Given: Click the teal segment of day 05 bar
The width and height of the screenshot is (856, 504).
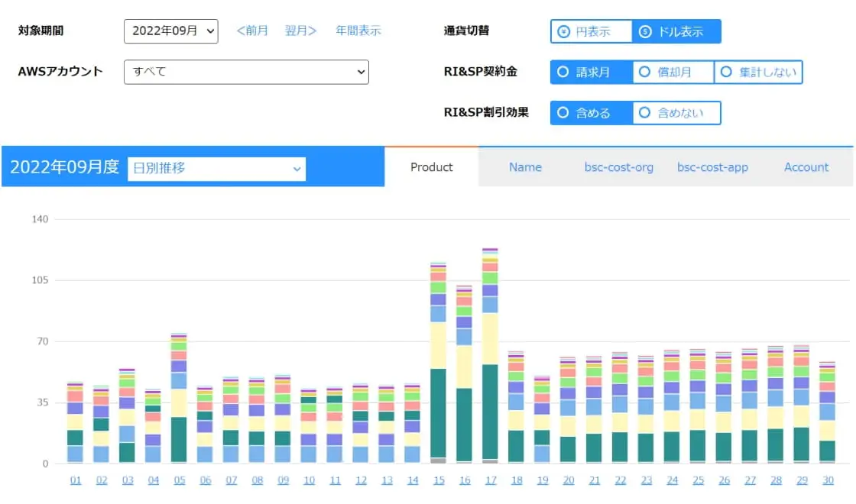Looking at the screenshot, I should click(179, 440).
